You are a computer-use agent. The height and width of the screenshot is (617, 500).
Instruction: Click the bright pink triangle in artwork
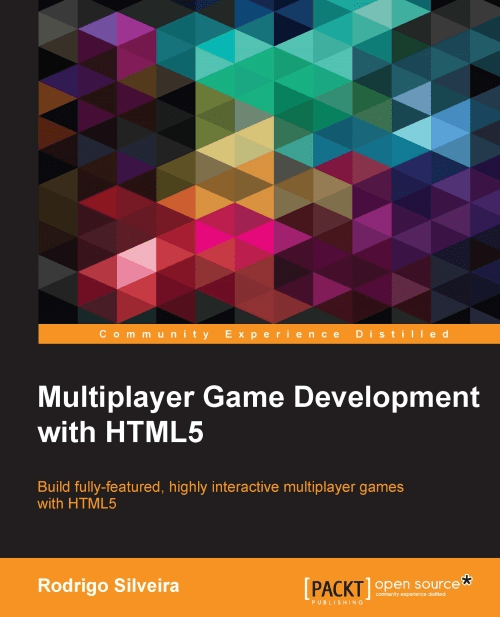tap(255, 235)
